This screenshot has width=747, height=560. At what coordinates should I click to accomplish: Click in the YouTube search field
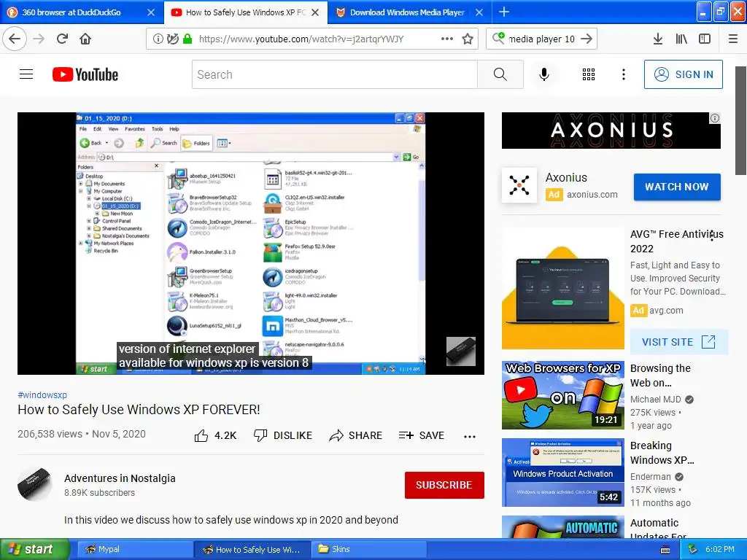click(x=334, y=74)
